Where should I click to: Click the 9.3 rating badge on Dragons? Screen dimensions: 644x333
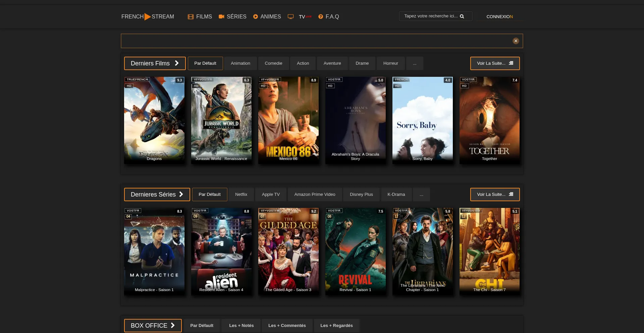[x=179, y=80]
